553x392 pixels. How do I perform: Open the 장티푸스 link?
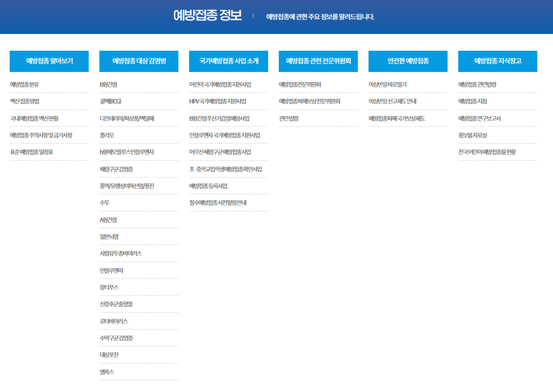pyautogui.click(x=109, y=288)
